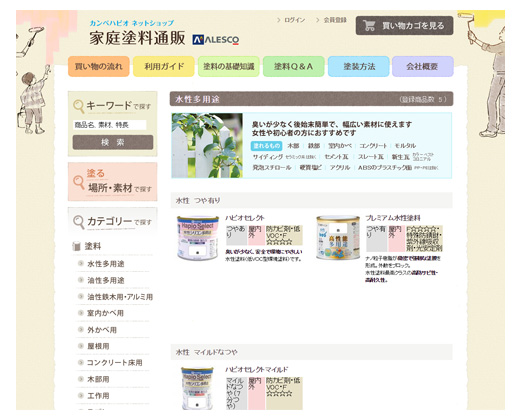Select 室内かべ用 category
The image size is (520, 420).
coord(105,313)
